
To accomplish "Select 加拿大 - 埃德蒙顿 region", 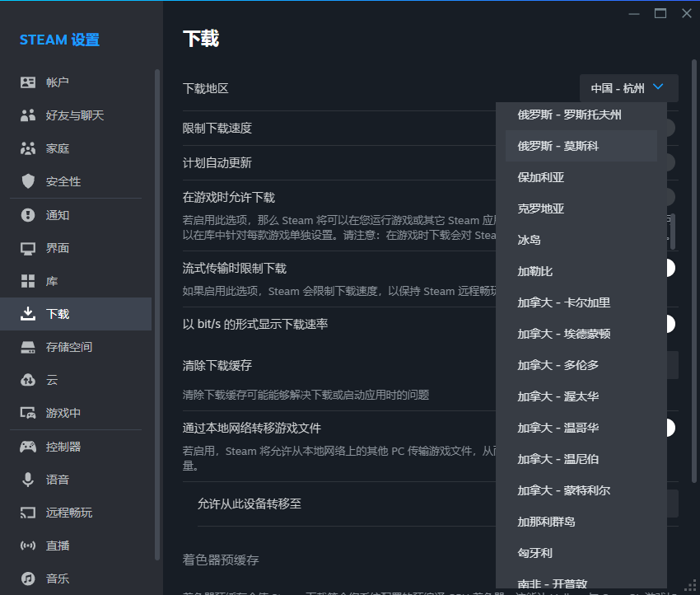I will click(581, 334).
